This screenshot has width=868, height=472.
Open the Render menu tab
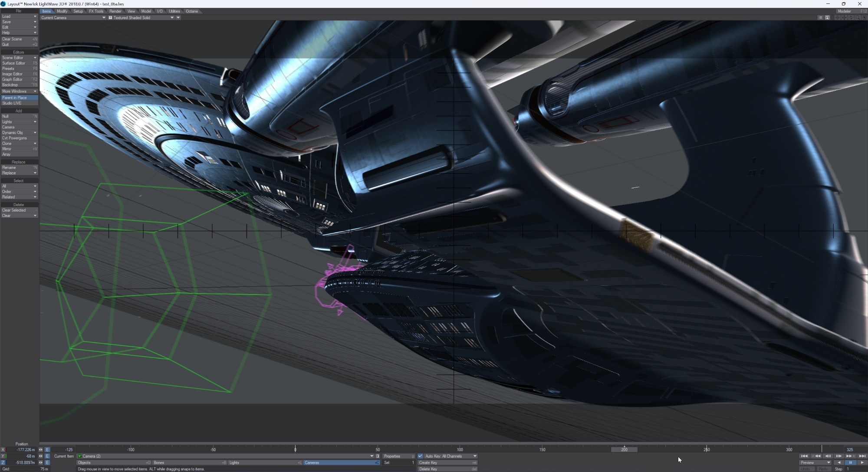pos(115,11)
